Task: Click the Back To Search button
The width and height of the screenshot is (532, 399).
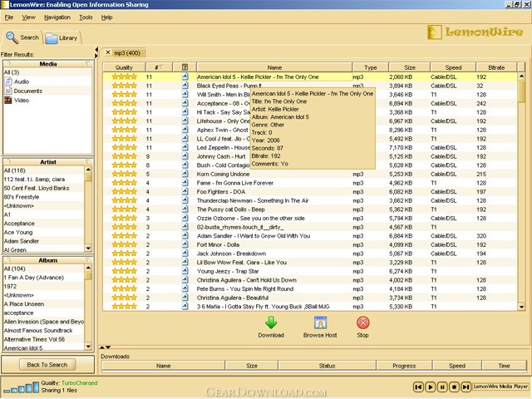Action: 47,365
